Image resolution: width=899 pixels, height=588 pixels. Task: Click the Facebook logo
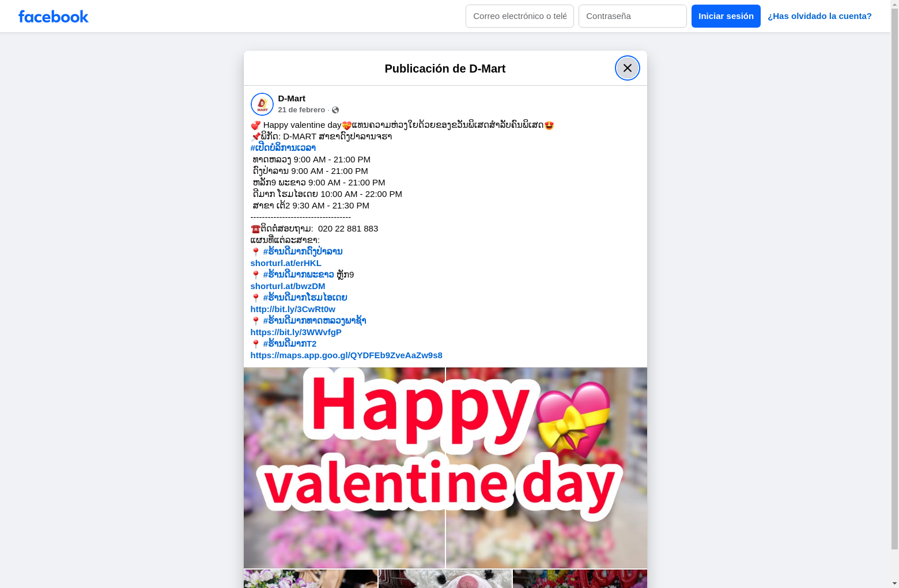point(54,16)
